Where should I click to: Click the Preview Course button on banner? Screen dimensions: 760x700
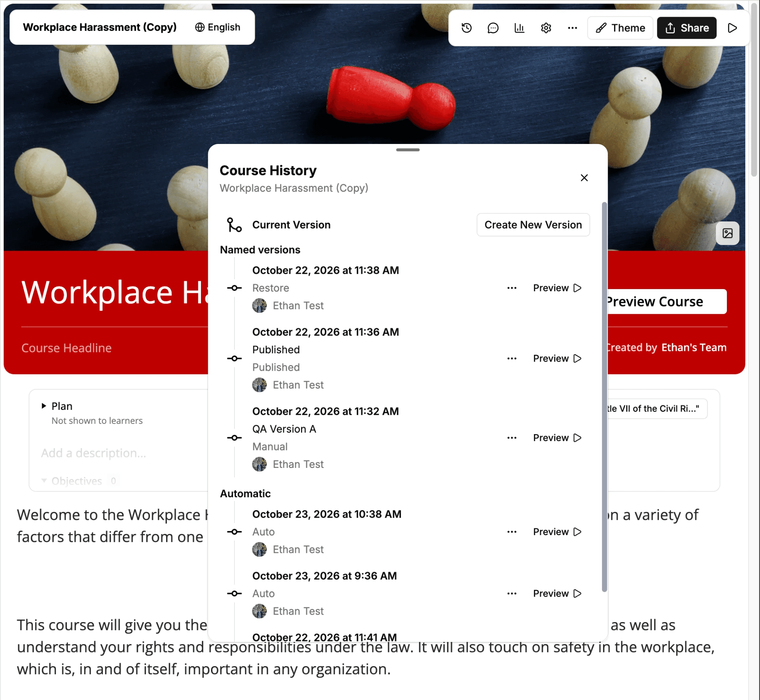pyautogui.click(x=667, y=302)
